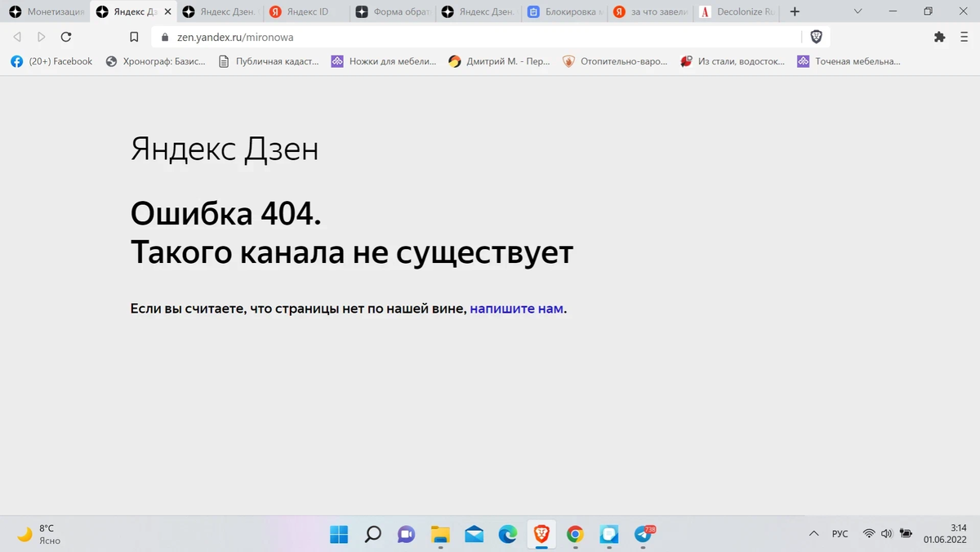Screen dimensions: 980x552
Task: Click the forward navigation arrow
Action: point(41,37)
